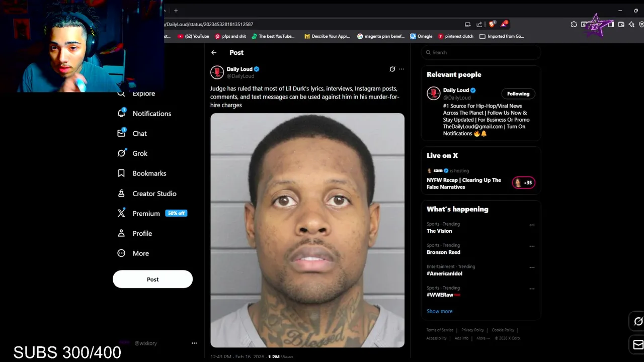Expand the 'Imported from Go...' bookmarks folder

click(x=502, y=36)
